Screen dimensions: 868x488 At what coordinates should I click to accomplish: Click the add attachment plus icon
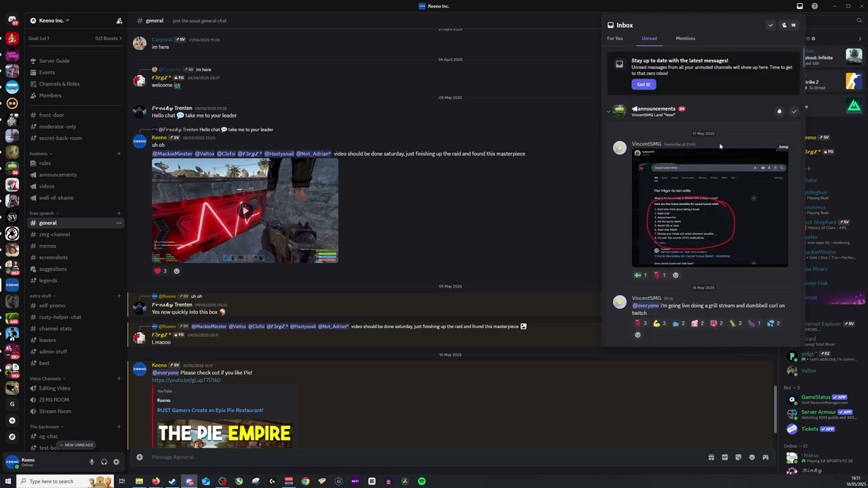(x=140, y=457)
